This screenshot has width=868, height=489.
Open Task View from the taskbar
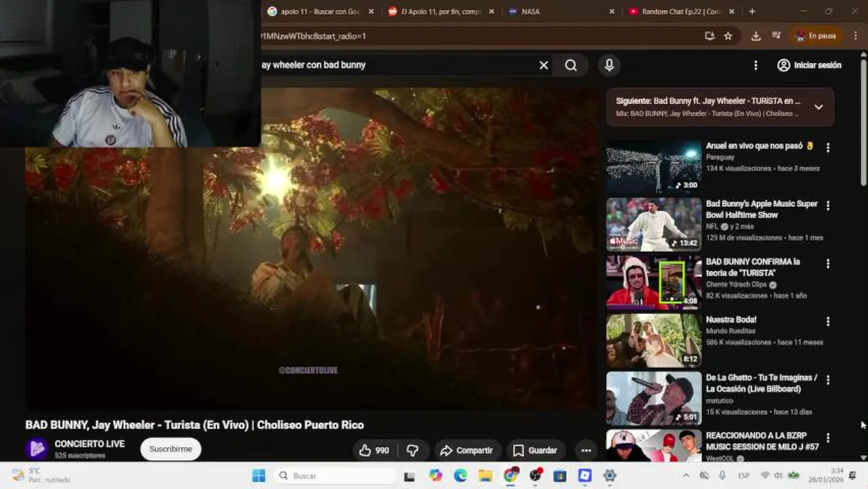click(x=409, y=475)
